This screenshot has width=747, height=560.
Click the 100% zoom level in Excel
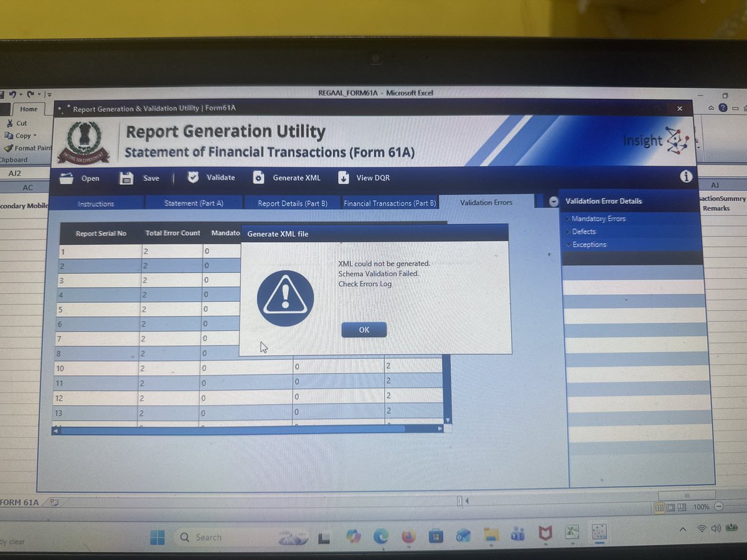(x=702, y=507)
